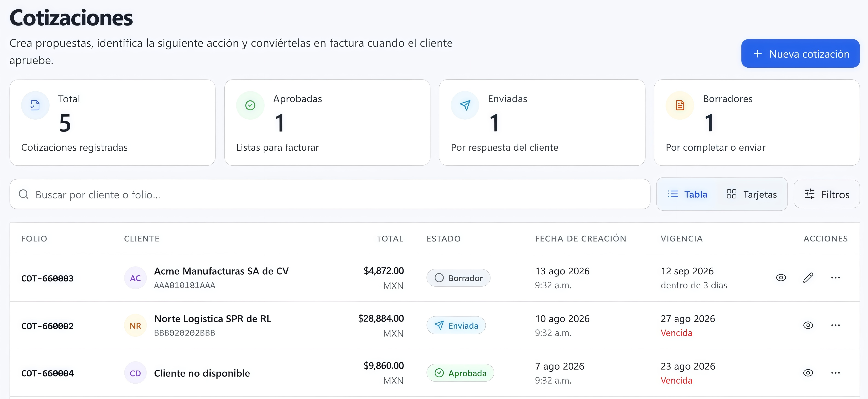Sort by FECHA DE CREACIÓN header
Viewport: 868px width, 399px height.
click(581, 238)
